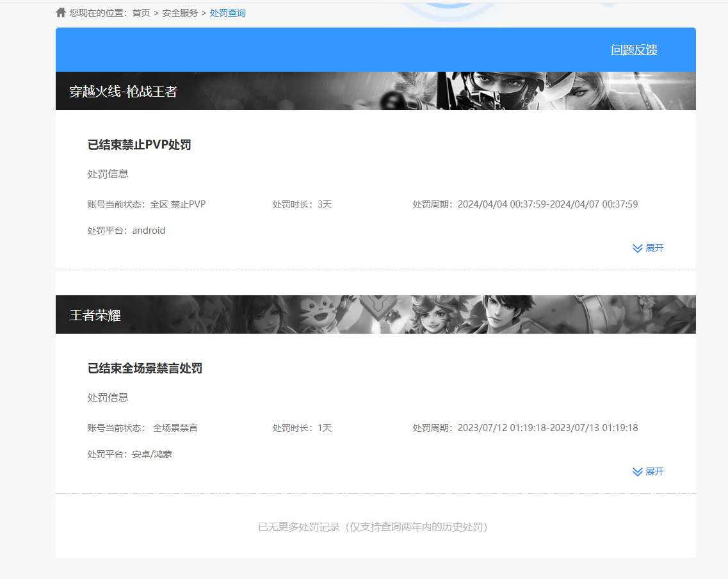Viewport: 728px width, 579px height.
Task: Click the 处罚平台 android text
Action: pos(126,231)
